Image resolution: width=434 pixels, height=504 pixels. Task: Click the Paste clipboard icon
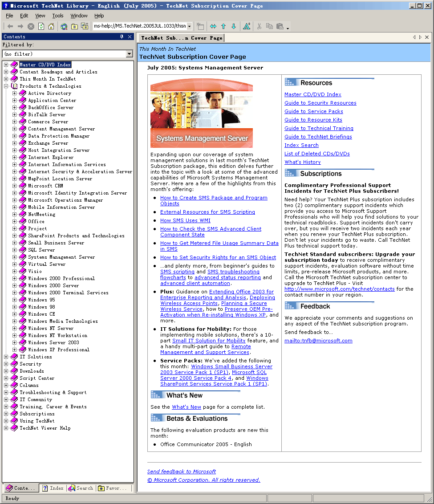(x=280, y=26)
